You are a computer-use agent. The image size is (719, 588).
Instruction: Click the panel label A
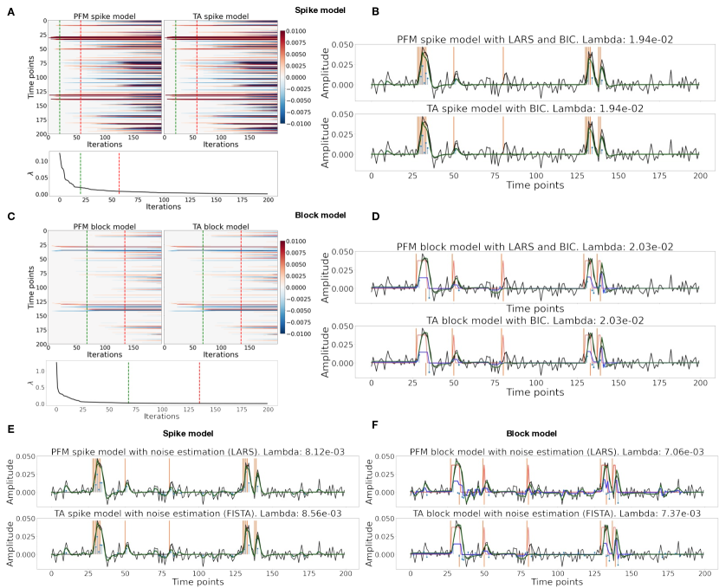11,12
